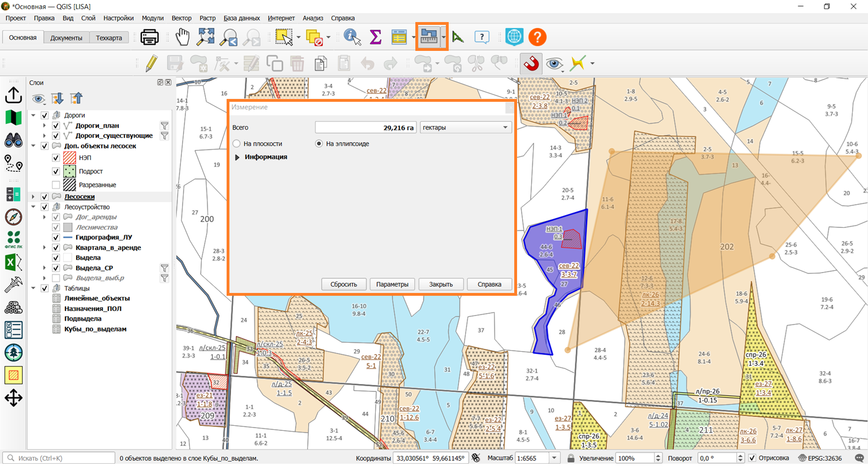Screen dimensions: 868x466
Task: Open the гектары units dropdown
Action: (x=466, y=128)
